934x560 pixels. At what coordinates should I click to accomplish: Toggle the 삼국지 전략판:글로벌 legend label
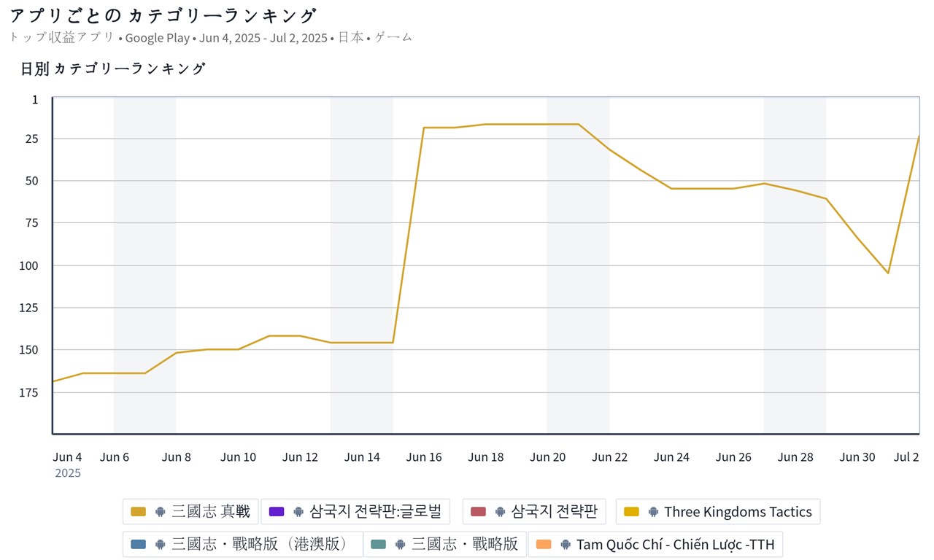click(x=376, y=512)
